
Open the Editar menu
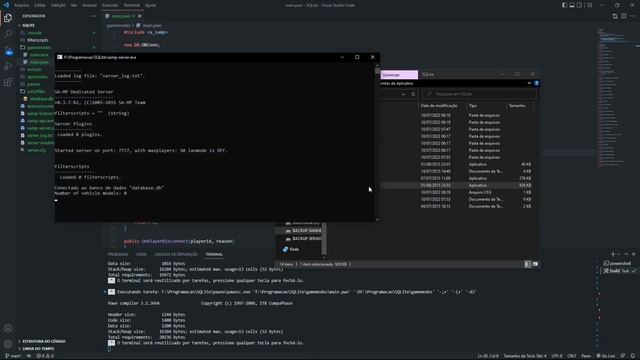point(40,5)
